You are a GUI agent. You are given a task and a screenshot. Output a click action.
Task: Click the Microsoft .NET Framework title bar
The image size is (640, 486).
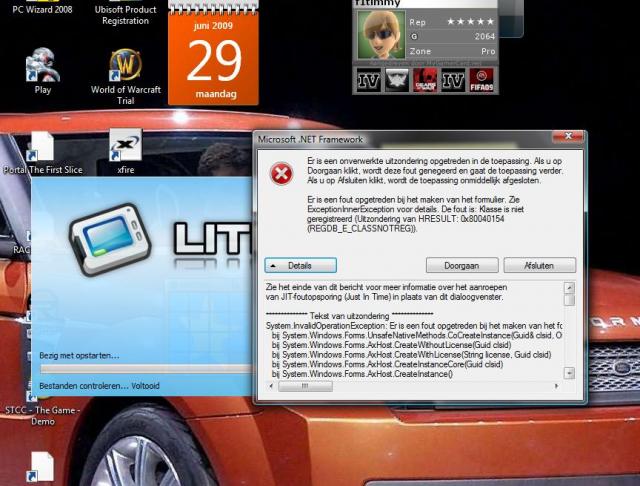[x=402, y=140]
